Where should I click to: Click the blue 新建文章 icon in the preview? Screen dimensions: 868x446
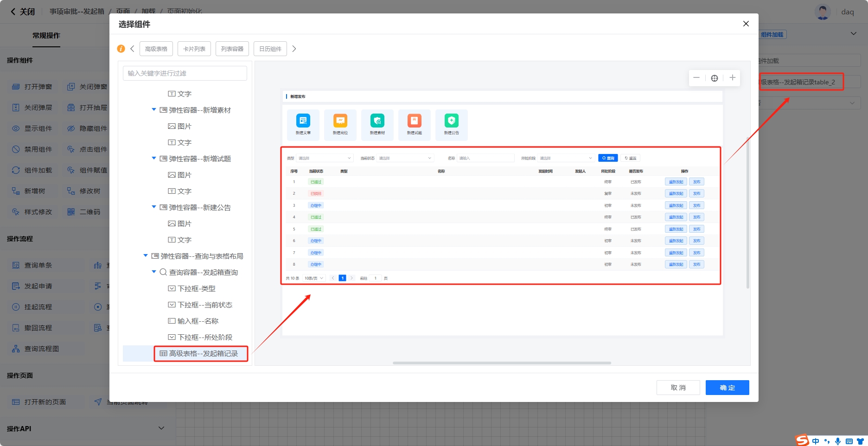(x=303, y=121)
